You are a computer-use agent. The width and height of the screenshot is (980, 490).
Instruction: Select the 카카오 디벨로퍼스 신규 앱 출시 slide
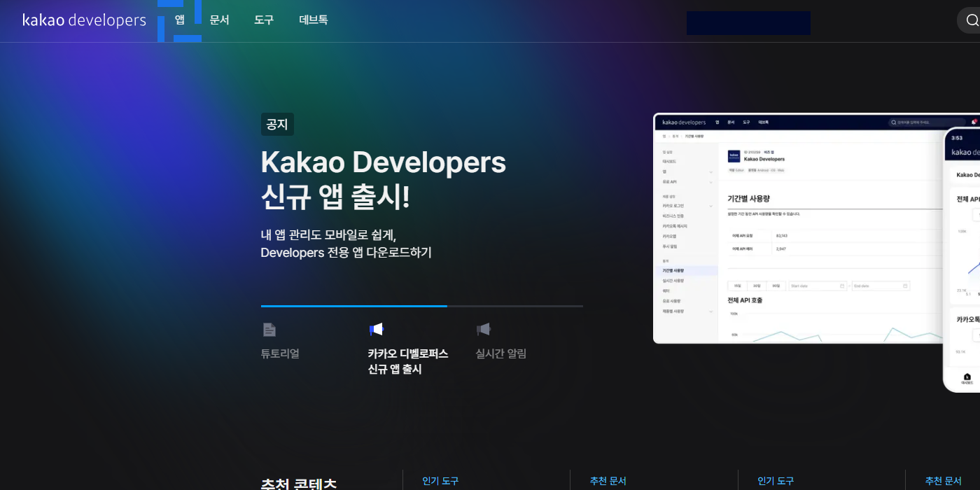pyautogui.click(x=407, y=361)
